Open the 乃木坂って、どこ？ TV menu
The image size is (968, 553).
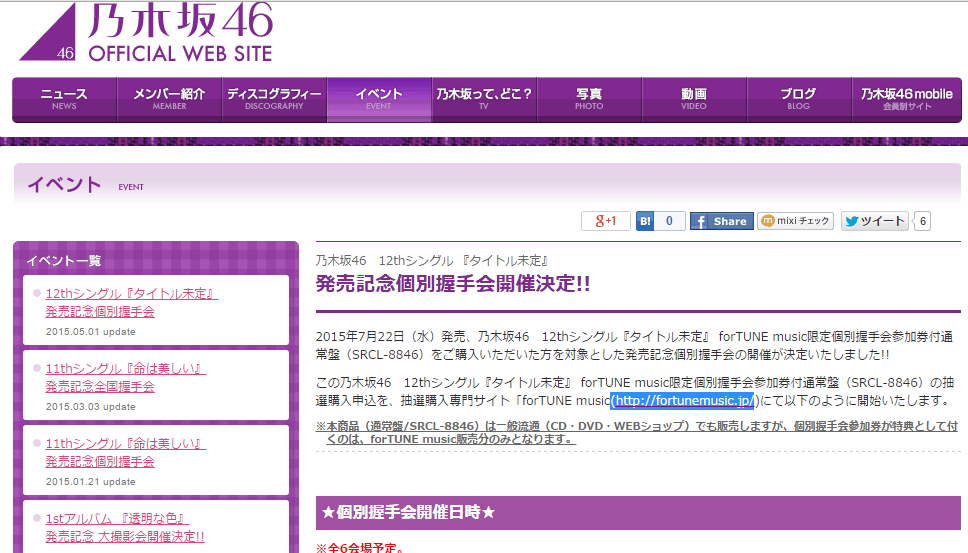tap(484, 99)
